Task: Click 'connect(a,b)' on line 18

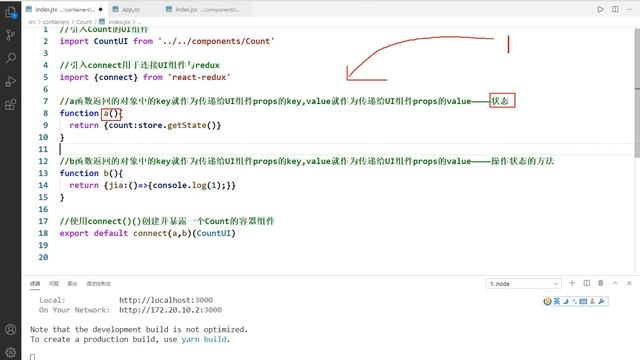Action: [162, 233]
